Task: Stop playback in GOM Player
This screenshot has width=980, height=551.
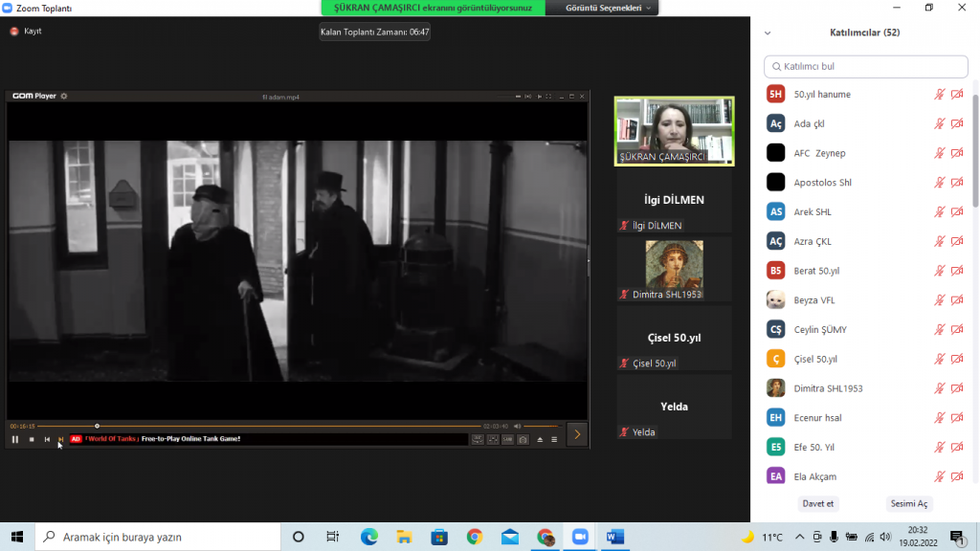Action: point(32,439)
